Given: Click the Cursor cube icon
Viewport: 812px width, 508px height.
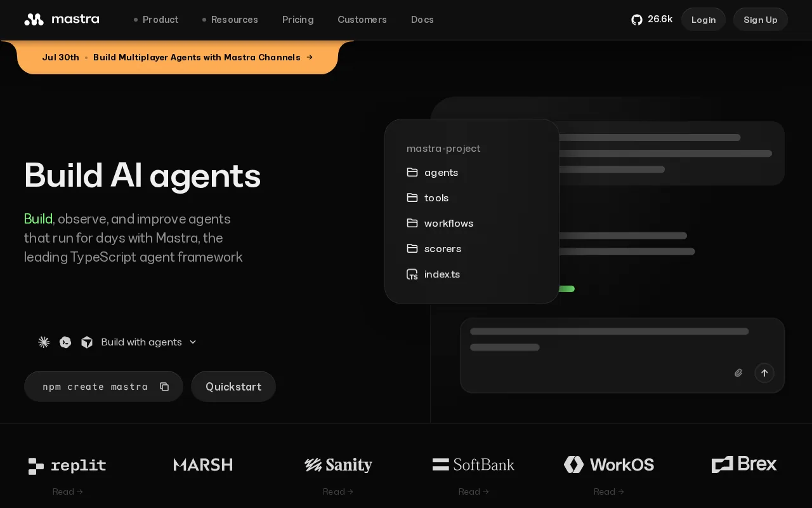Looking at the screenshot, I should (87, 342).
